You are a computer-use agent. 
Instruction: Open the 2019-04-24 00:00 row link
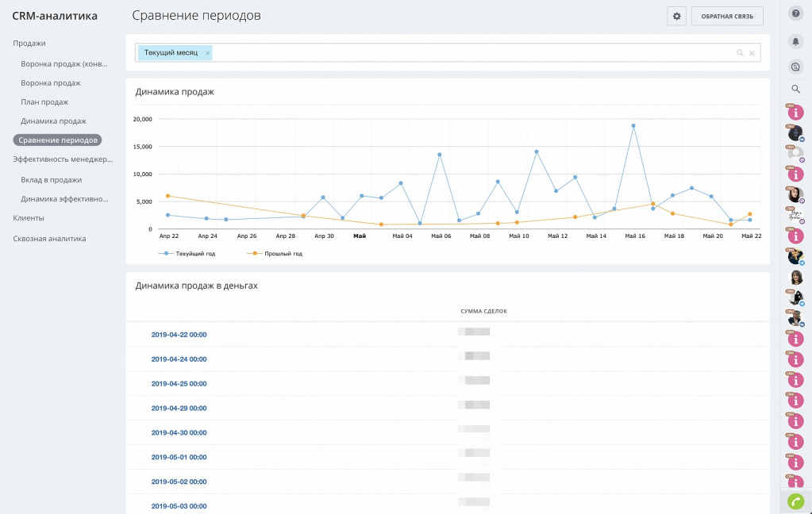[179, 359]
